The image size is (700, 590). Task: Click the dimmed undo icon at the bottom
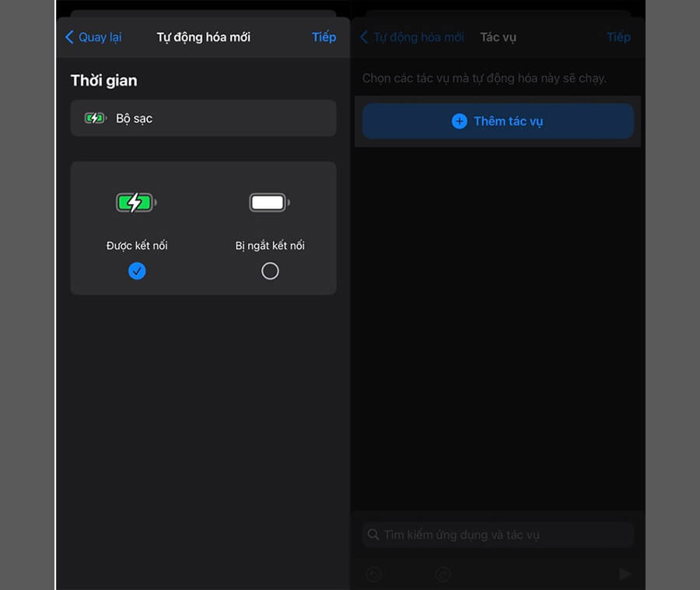click(x=373, y=574)
